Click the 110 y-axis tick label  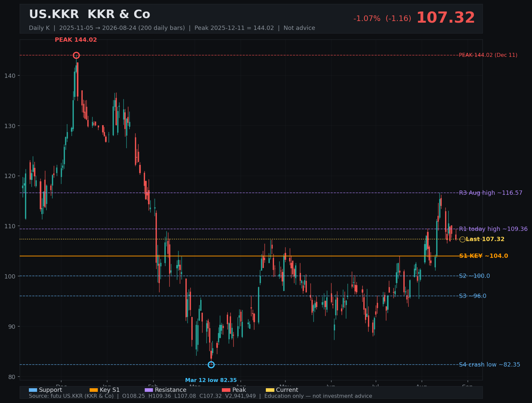(10, 226)
